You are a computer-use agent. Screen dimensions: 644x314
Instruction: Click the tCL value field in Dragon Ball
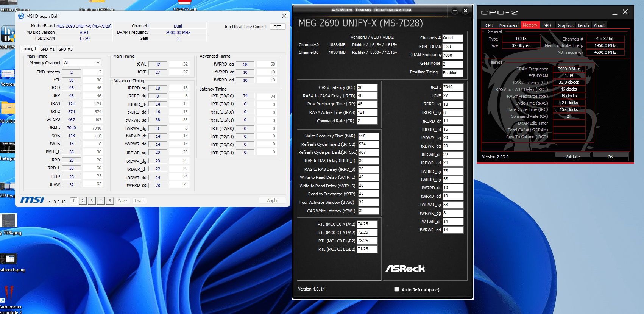[x=71, y=80]
